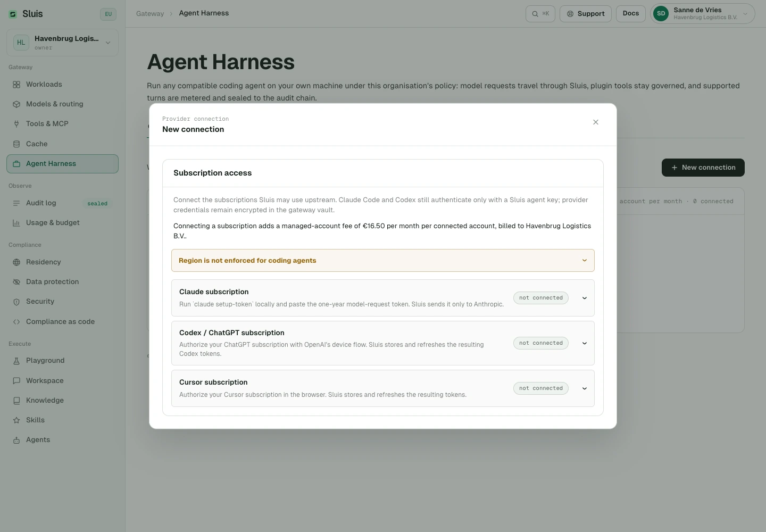Screen dimensions: 766x532
Task: Click the sealed badge beside Audit log
Action: click(97, 204)
